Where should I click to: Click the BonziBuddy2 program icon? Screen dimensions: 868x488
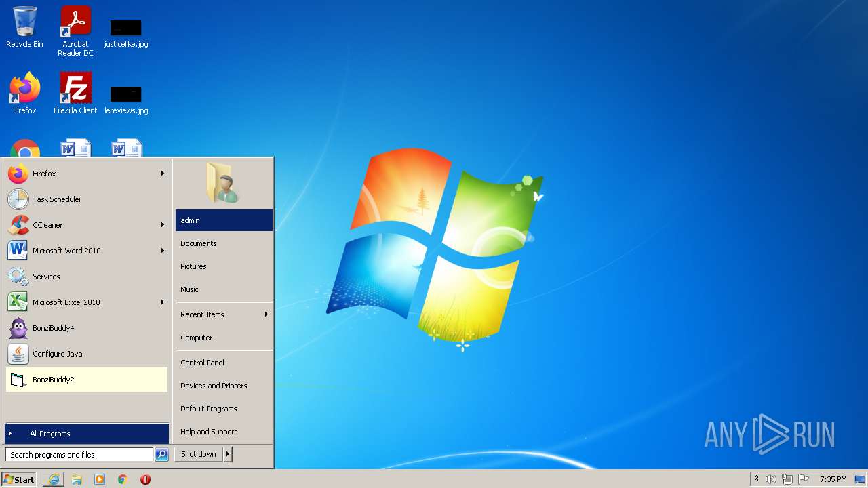point(18,380)
